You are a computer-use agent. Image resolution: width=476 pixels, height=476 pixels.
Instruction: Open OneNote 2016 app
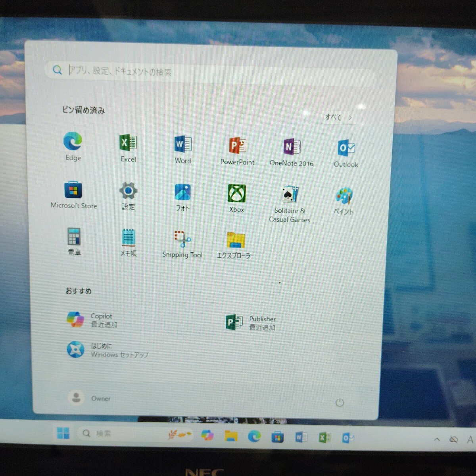coord(292,152)
